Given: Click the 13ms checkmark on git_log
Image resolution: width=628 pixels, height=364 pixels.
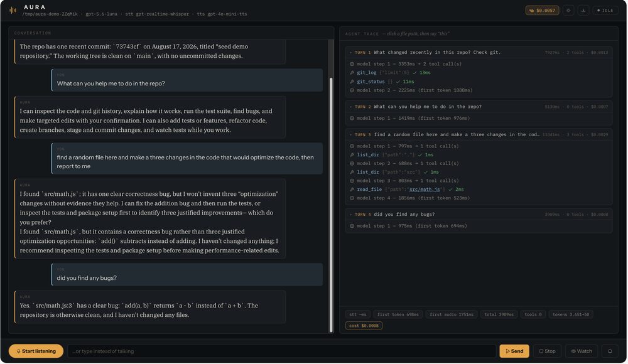Looking at the screenshot, I should tap(421, 73).
